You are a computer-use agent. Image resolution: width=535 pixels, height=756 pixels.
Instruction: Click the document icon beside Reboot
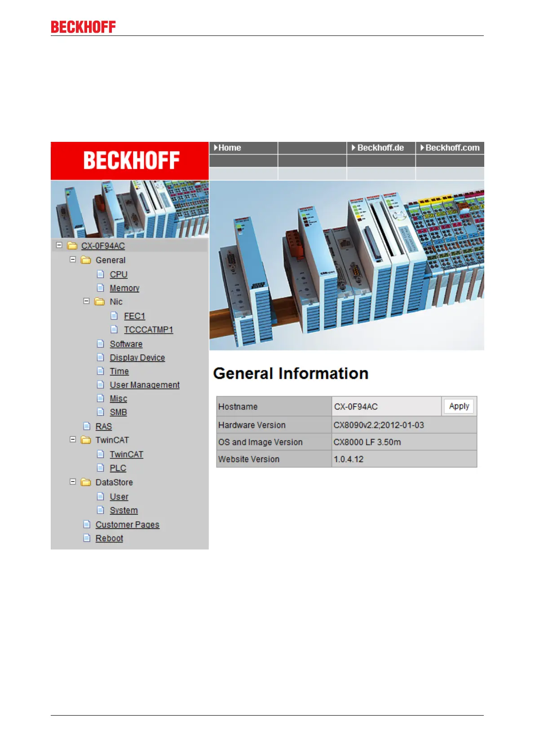[x=87, y=538]
